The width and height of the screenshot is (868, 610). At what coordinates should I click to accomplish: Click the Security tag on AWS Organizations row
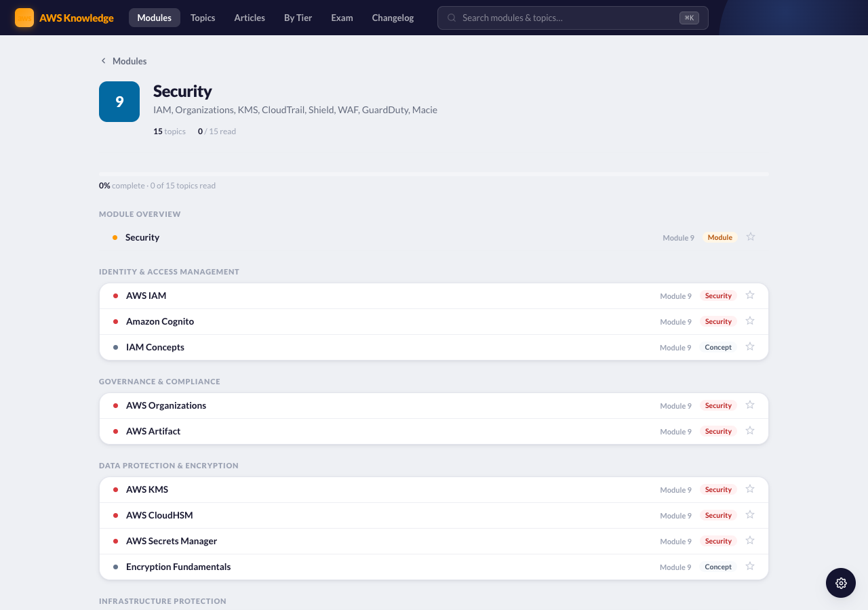[718, 405]
